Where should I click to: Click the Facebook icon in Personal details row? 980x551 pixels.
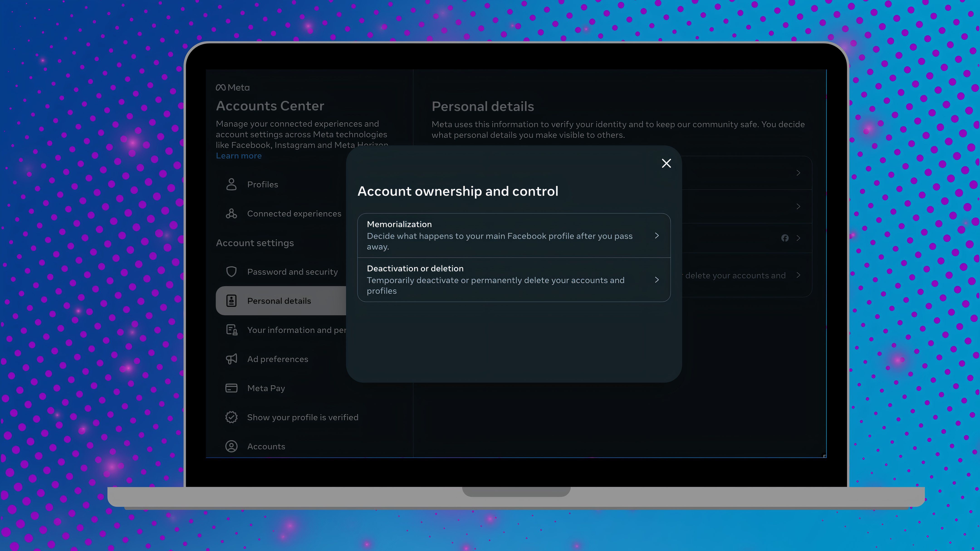tap(785, 238)
